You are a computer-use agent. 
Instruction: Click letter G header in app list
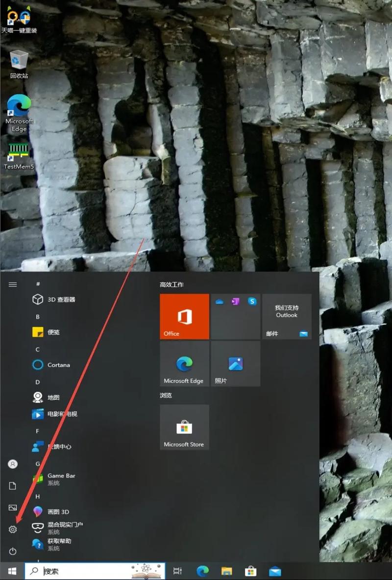[x=38, y=464]
